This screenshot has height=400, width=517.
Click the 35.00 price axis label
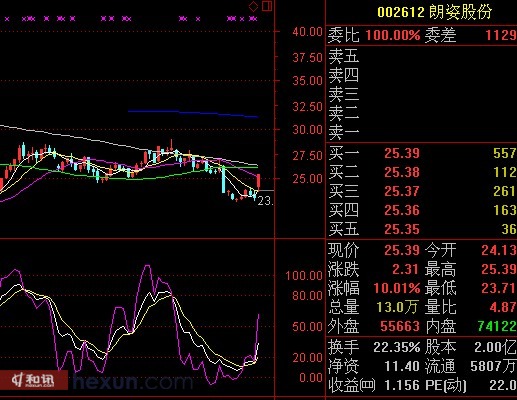[x=307, y=81]
